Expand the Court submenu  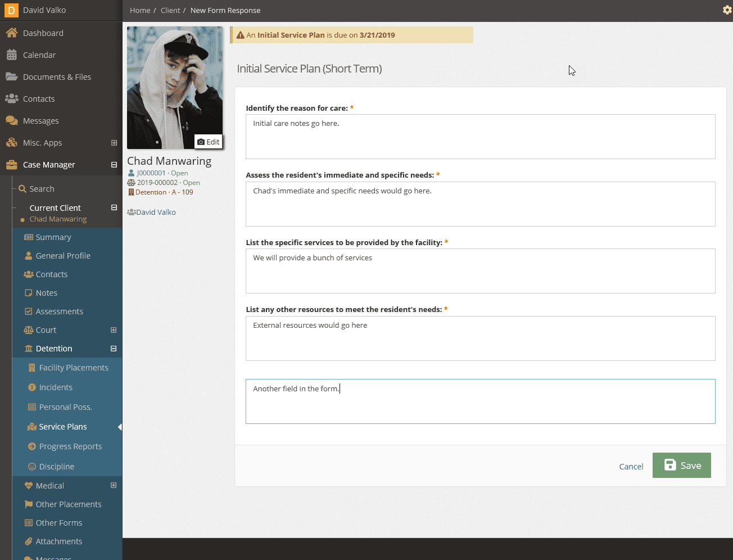[x=114, y=329]
